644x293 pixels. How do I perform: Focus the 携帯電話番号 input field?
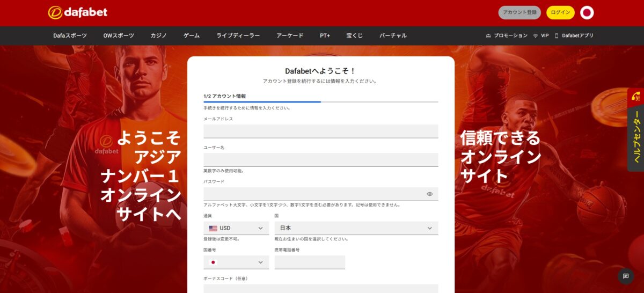point(310,262)
